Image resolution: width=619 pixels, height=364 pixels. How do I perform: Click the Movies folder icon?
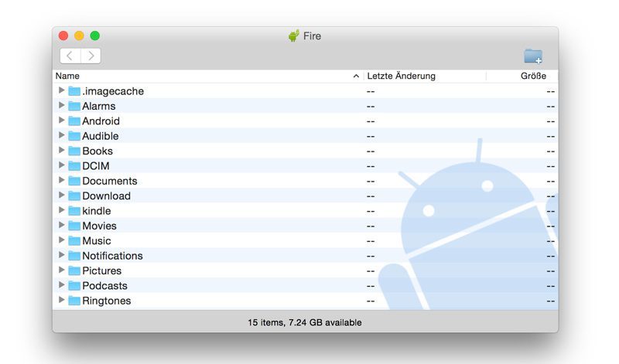[x=74, y=226]
